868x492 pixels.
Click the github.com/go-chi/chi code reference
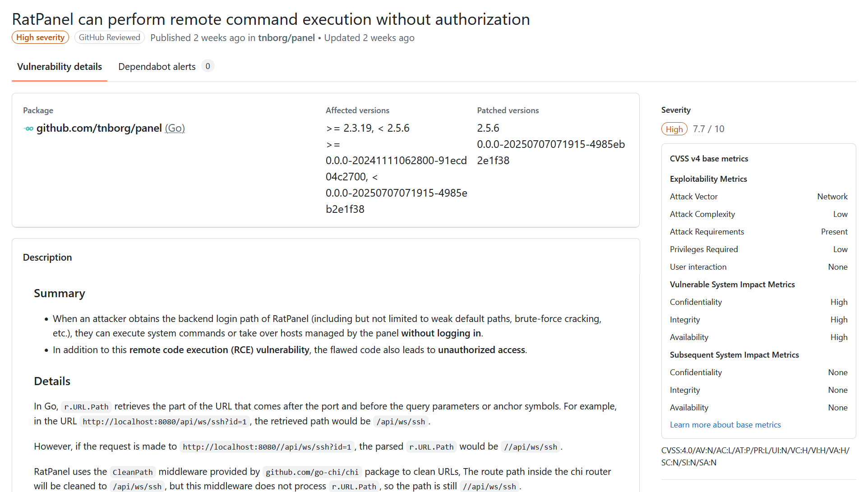click(312, 472)
